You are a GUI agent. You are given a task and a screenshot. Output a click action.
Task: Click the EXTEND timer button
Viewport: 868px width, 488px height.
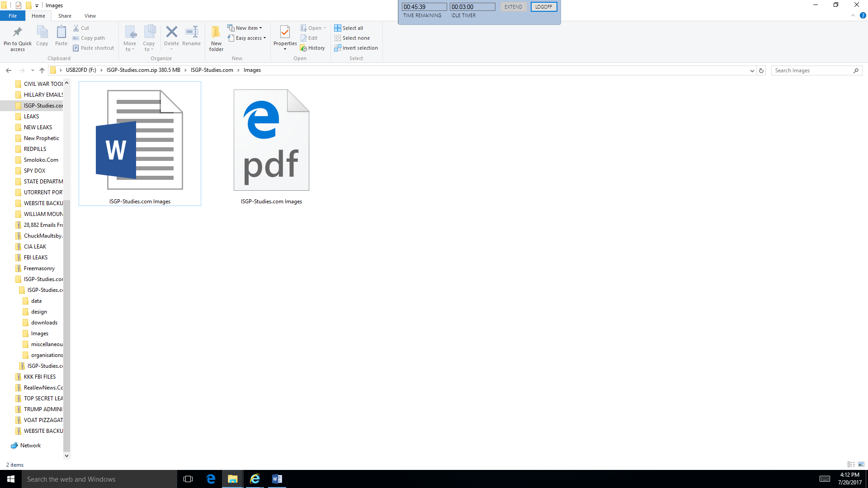(513, 7)
